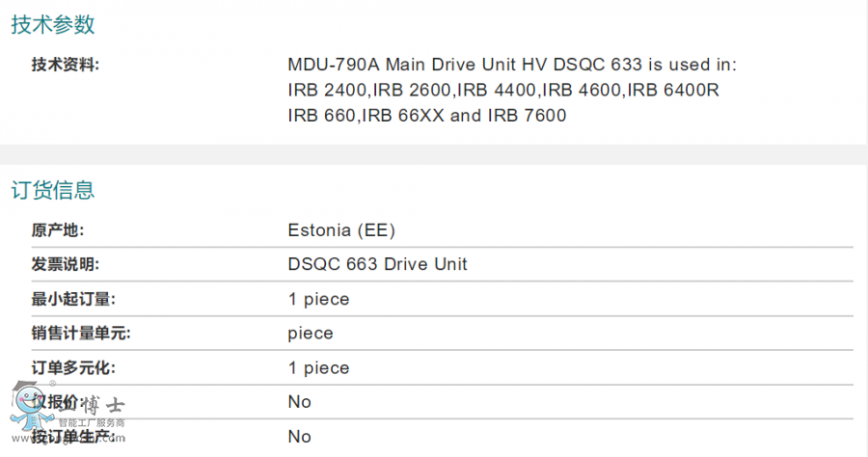This screenshot has width=868, height=457.
Task: Click the MDU-790A Main Drive Unit description text
Action: click(512, 65)
